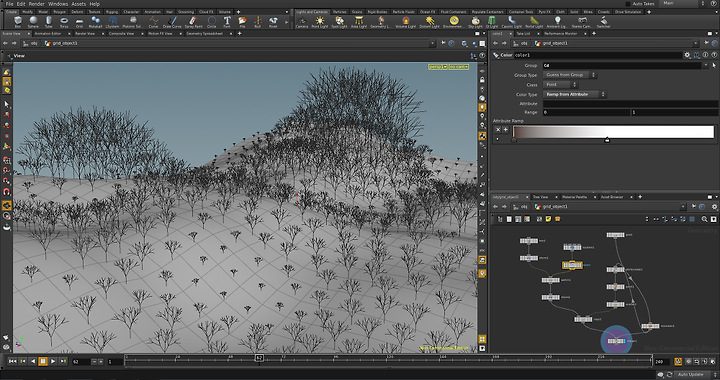Open the Particles shelf tab
The height and width of the screenshot is (380, 720).
pyautogui.click(x=340, y=12)
